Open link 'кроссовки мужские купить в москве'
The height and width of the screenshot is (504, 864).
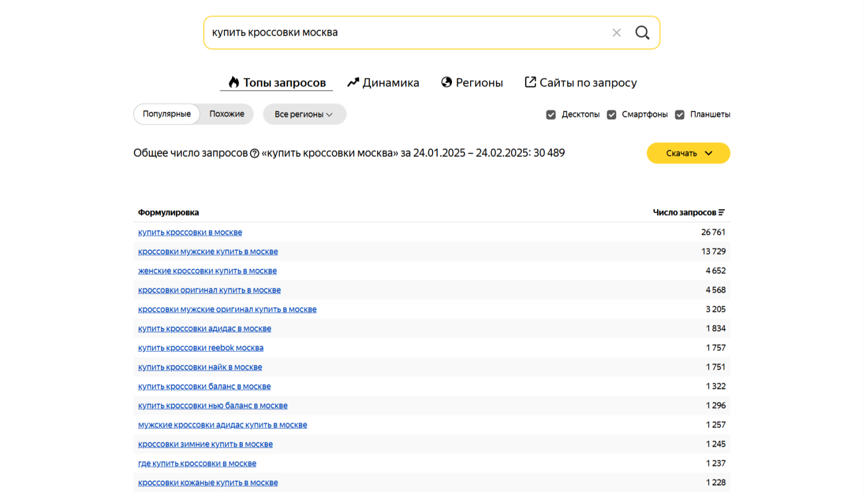[x=208, y=251]
